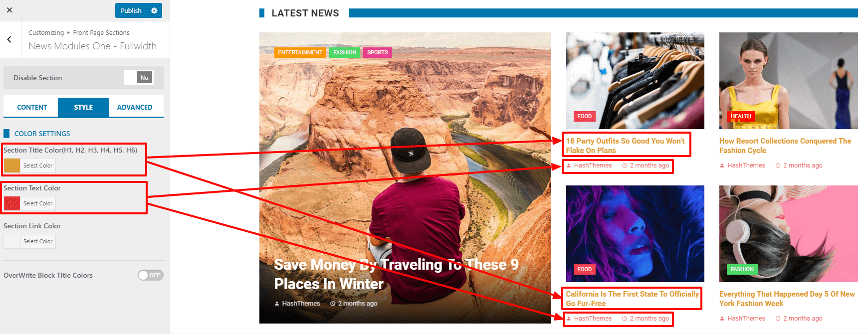
Task: Turn on OverWrite Block Title Colors
Action: pyautogui.click(x=151, y=275)
